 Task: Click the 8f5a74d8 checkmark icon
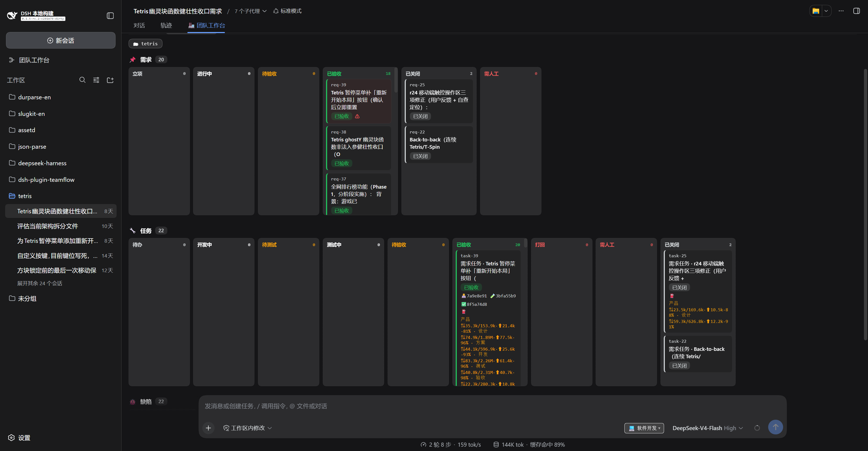click(464, 304)
